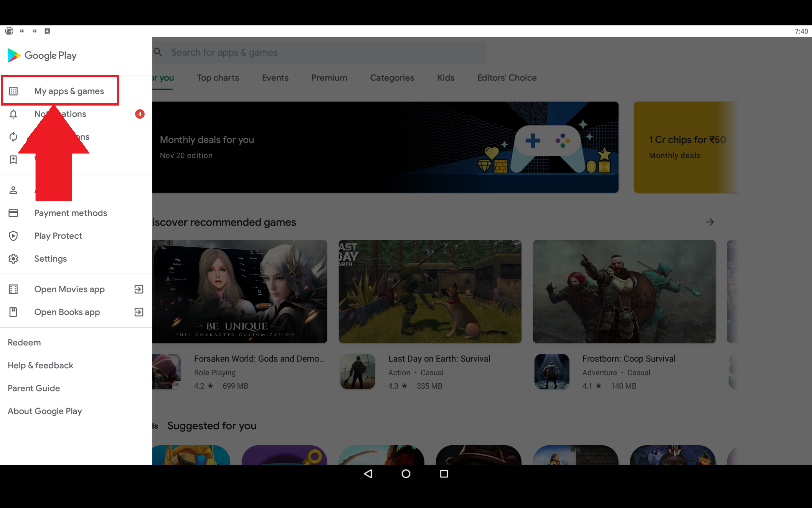Open Settings in the drawer
The height and width of the screenshot is (508, 812).
76,259
